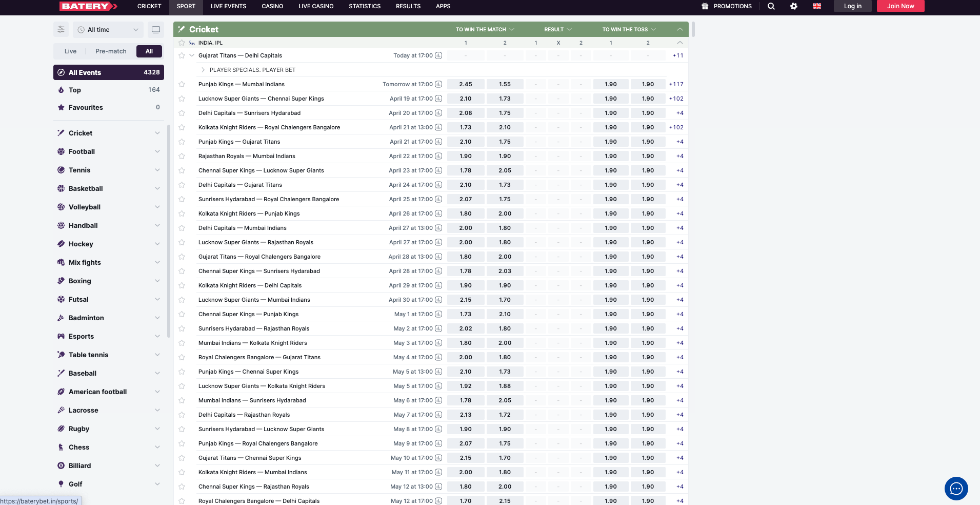Click the filter sliders icon
The height and width of the screenshot is (505, 980).
[61, 30]
